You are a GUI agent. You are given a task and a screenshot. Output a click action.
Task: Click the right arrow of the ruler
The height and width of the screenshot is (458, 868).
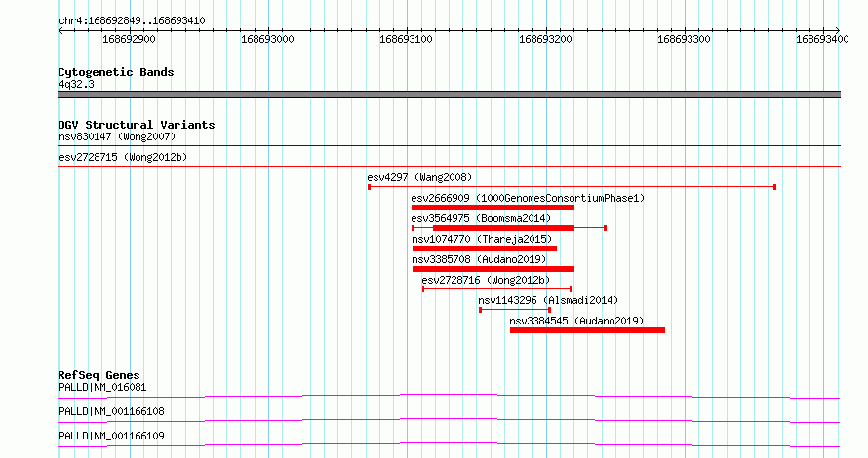[837, 31]
